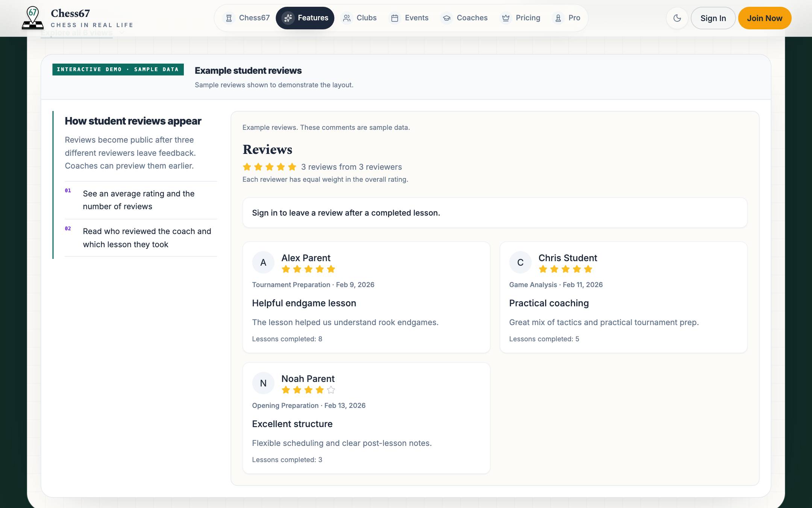
Task: Click the Join Now button
Action: point(765,18)
